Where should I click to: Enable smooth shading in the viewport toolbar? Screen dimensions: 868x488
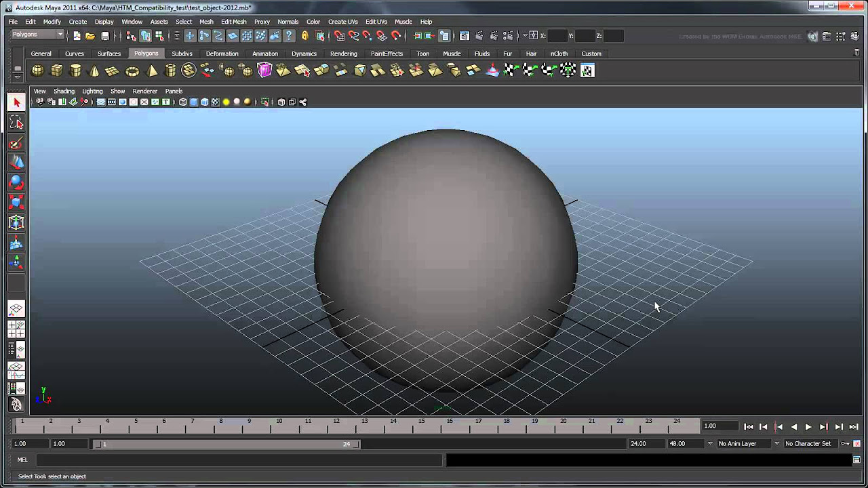point(195,102)
